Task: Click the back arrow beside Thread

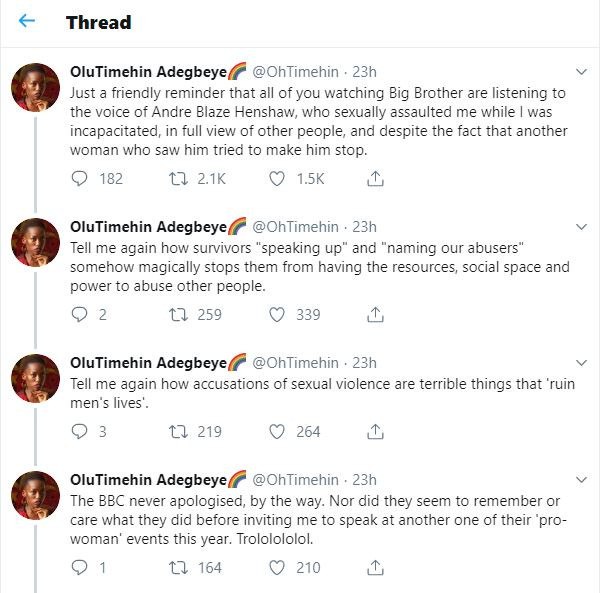Action: [x=28, y=21]
